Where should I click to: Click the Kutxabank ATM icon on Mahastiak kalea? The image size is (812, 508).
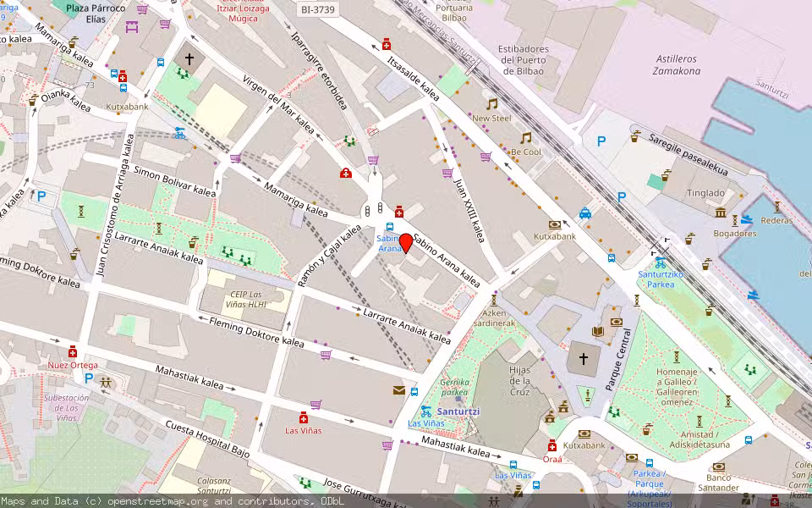coord(584,434)
